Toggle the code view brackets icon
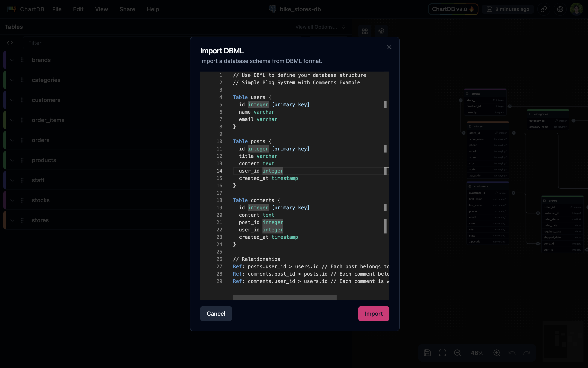Image resolution: width=588 pixels, height=368 pixels. pos(10,43)
